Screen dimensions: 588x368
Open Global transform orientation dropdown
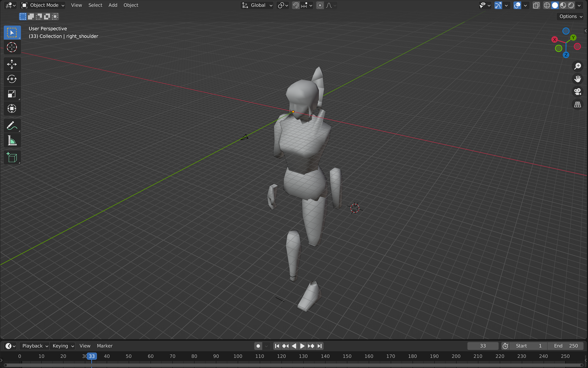(x=257, y=5)
